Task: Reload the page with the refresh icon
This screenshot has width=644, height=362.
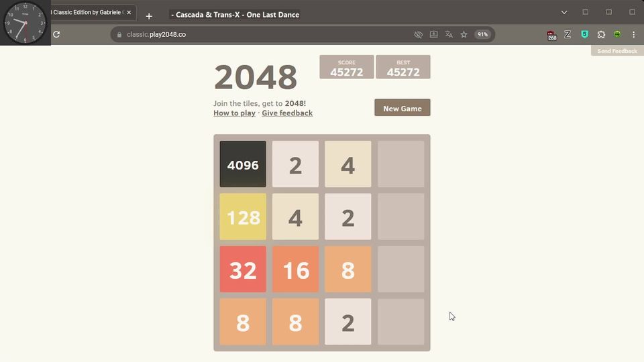Action: point(56,34)
